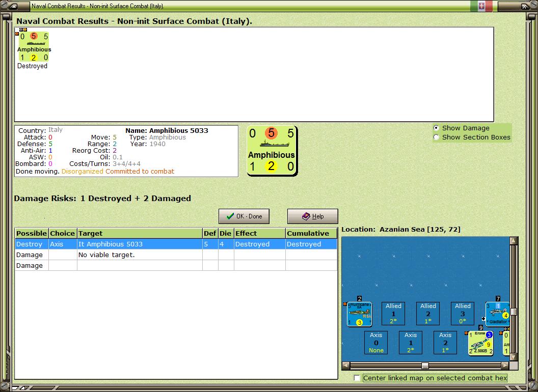The width and height of the screenshot is (538, 392).
Task: Click the large Amphibious unit counter preview
Action: [272, 151]
